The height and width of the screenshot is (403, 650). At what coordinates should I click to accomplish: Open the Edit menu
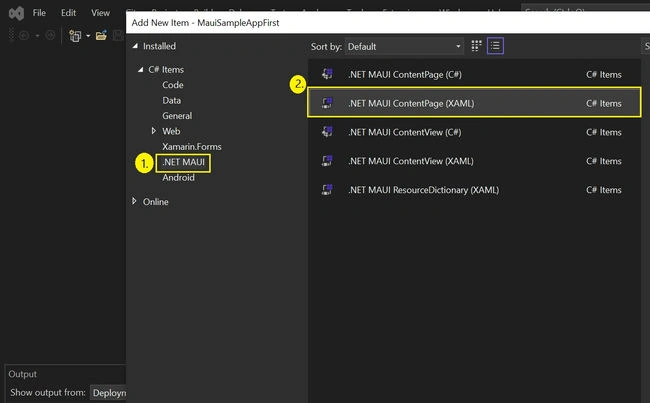pyautogui.click(x=68, y=13)
